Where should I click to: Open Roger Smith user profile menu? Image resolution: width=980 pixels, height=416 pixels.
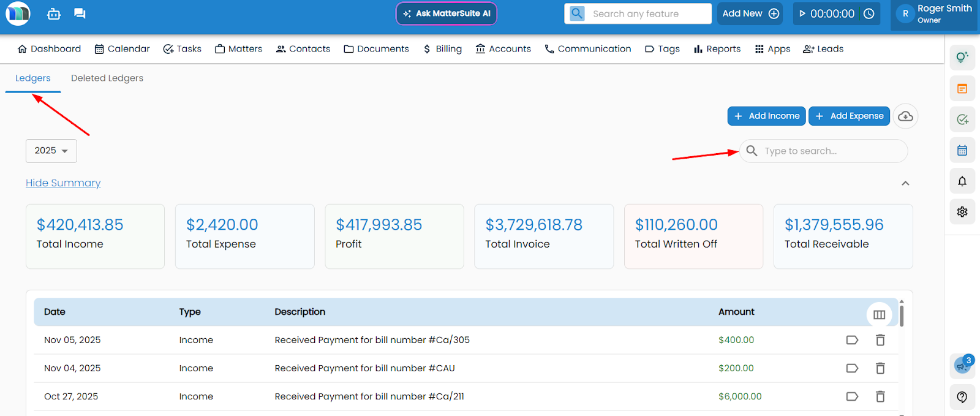[933, 13]
